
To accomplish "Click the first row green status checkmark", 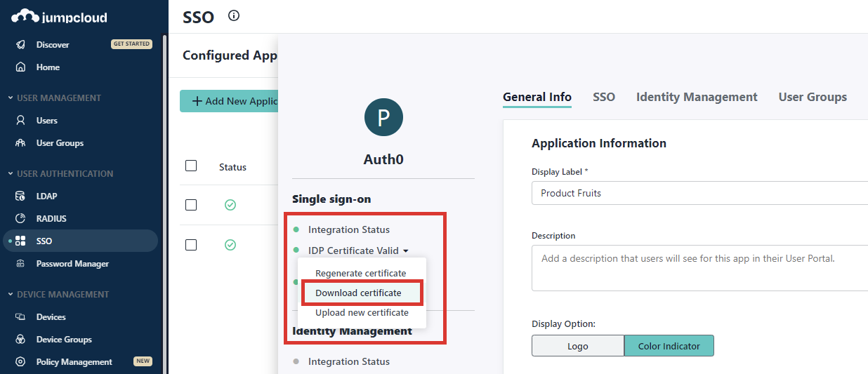I will click(230, 205).
